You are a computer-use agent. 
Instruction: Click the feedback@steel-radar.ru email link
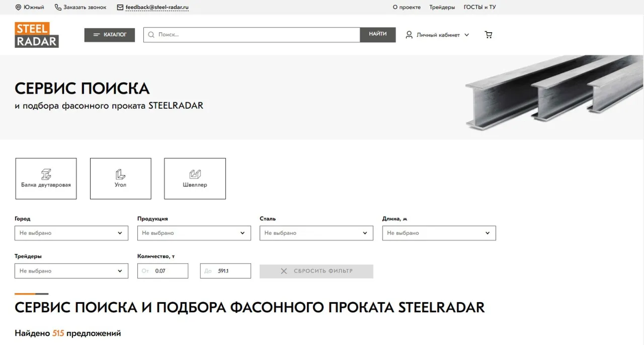tap(156, 7)
